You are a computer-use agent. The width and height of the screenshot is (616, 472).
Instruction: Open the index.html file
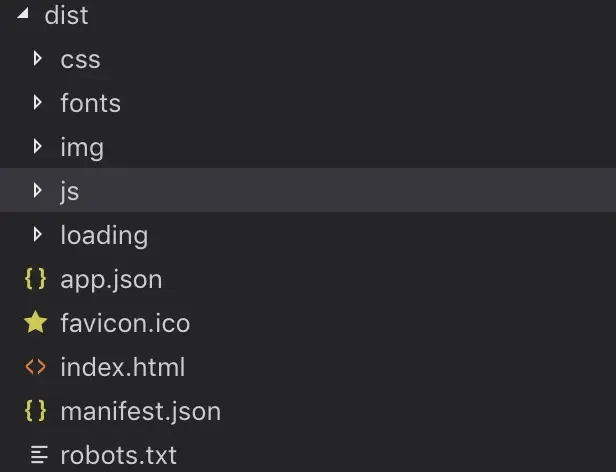pyautogui.click(x=123, y=367)
